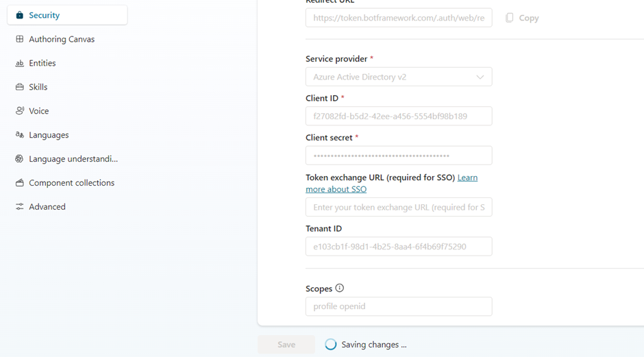Click the Security lock icon

click(x=19, y=15)
